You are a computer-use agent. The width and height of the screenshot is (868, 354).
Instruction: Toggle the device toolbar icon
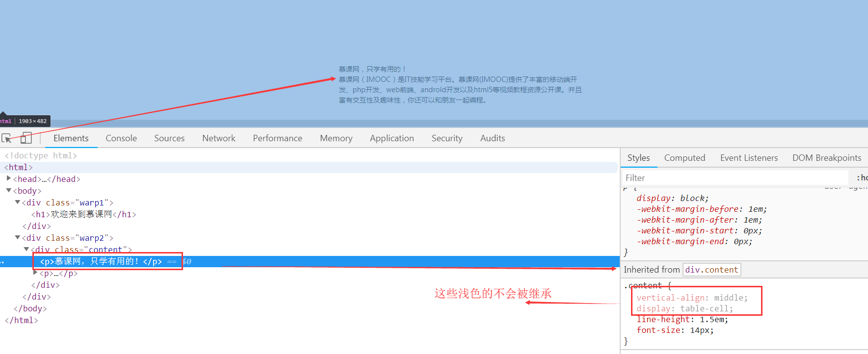tap(26, 138)
